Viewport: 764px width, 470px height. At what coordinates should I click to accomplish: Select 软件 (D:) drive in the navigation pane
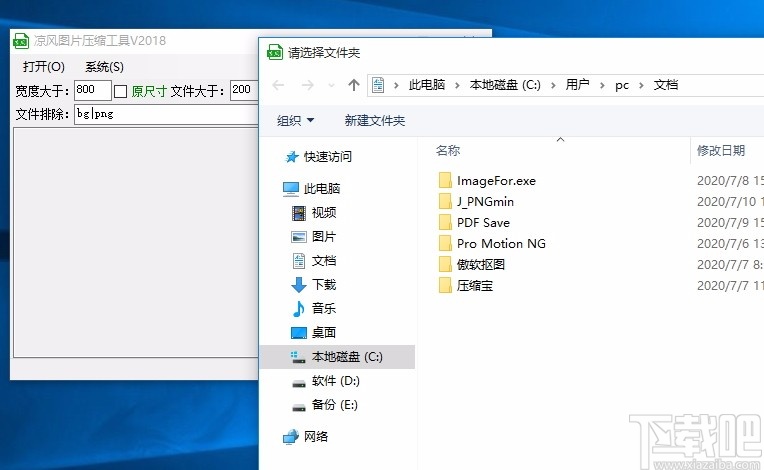click(x=326, y=381)
